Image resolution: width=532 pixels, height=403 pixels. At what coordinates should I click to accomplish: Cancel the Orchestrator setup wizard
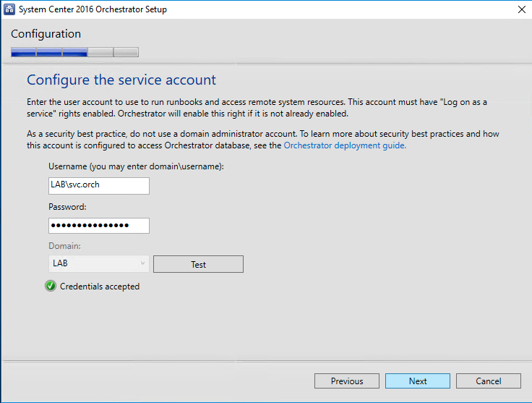click(x=489, y=381)
